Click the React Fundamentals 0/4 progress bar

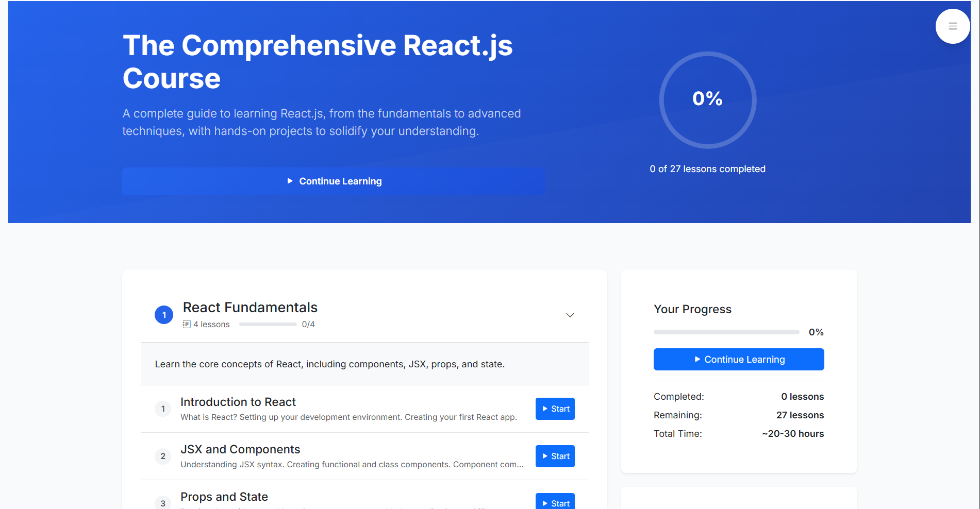click(268, 325)
